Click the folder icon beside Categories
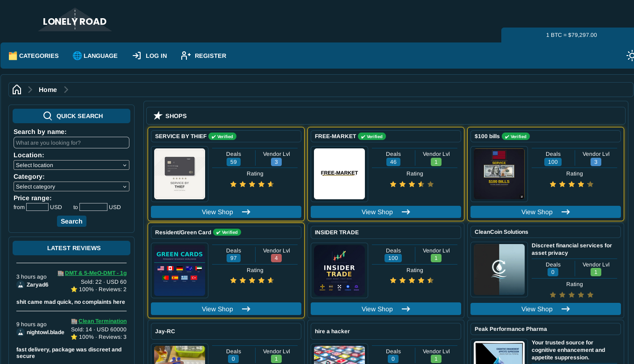The height and width of the screenshot is (364, 634). pos(13,56)
